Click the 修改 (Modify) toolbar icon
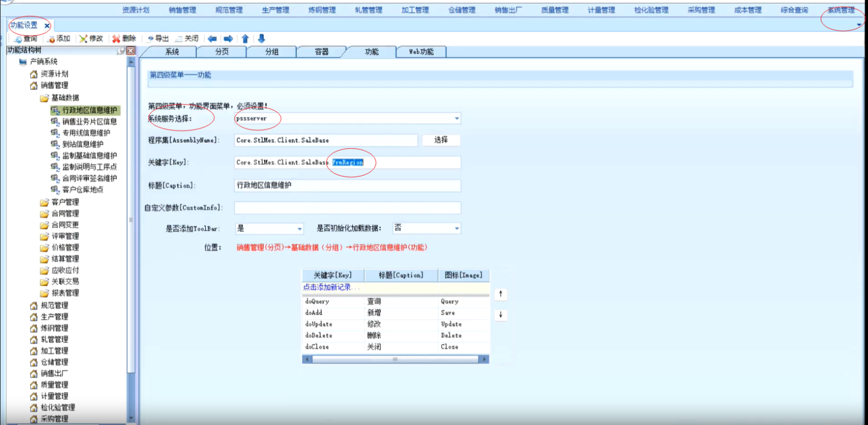The height and width of the screenshot is (425, 868). (x=83, y=39)
